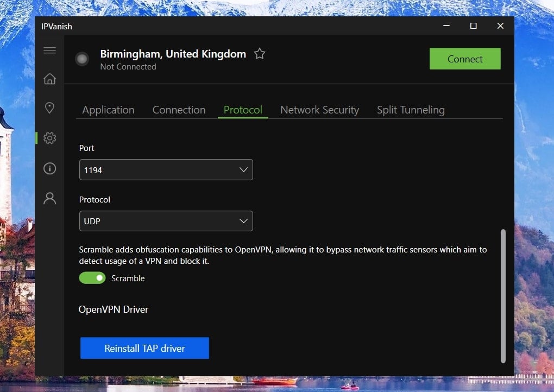Maximize the IPVanish window

pos(473,26)
